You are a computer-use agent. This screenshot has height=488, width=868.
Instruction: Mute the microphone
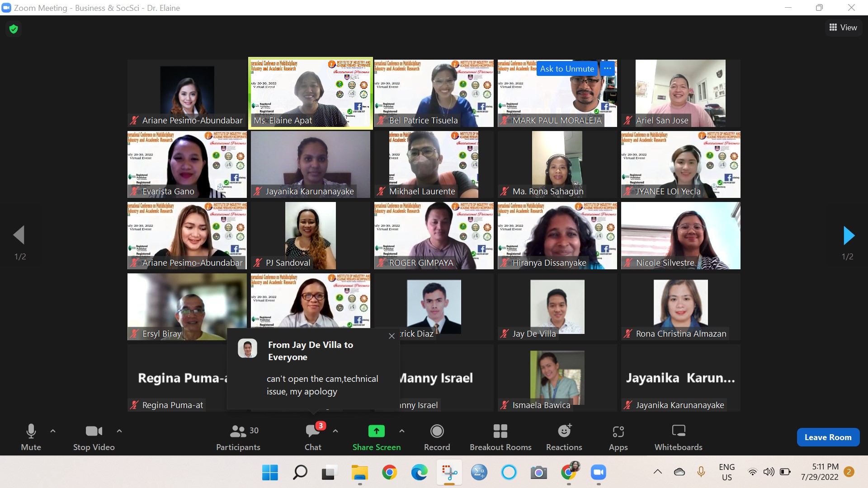tap(31, 431)
